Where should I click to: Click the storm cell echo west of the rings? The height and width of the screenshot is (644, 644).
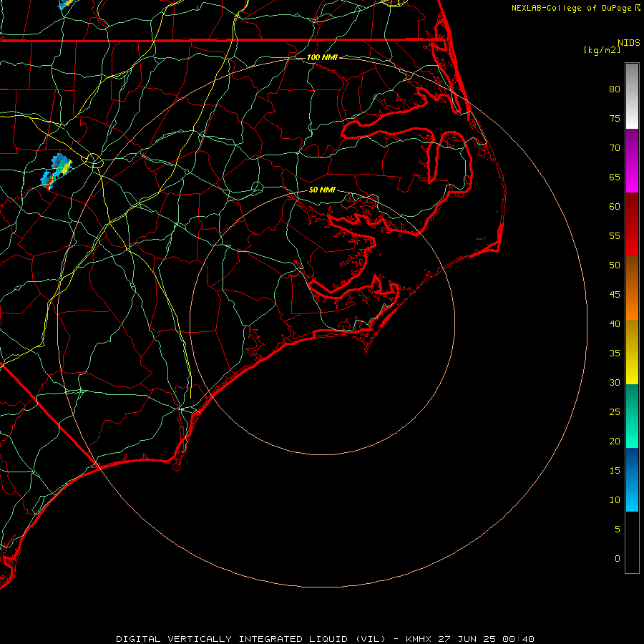[57, 172]
